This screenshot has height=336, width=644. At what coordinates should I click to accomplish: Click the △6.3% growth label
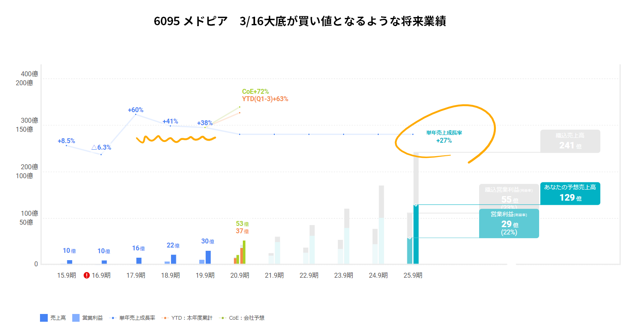pyautogui.click(x=101, y=147)
